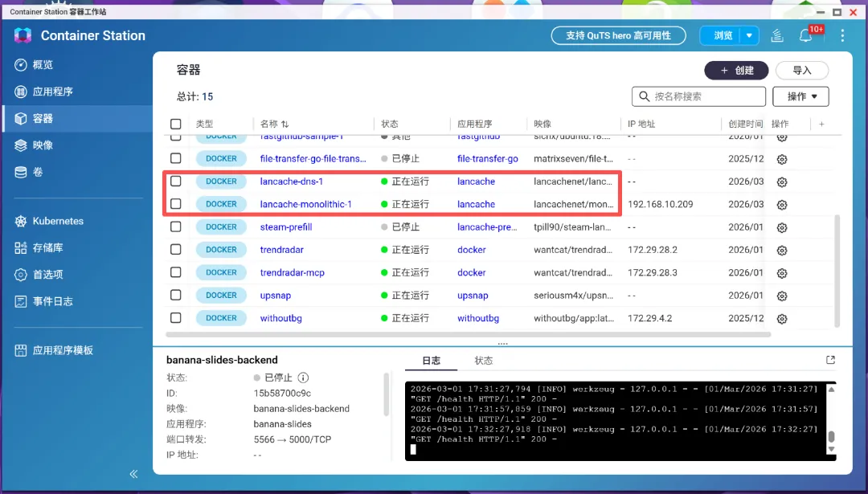Click 支持 QuTS hero 高可用性 button
This screenshot has width=868, height=494.
618,36
